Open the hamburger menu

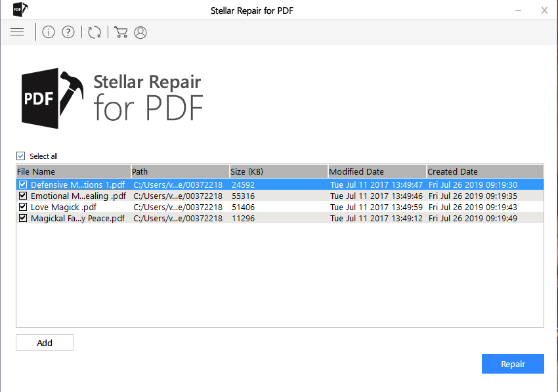click(17, 32)
